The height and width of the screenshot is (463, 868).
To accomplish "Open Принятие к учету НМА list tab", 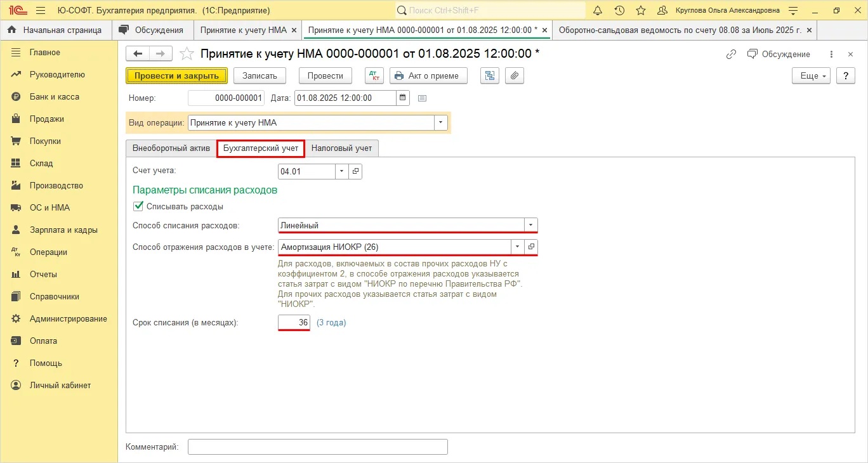I will click(x=244, y=30).
